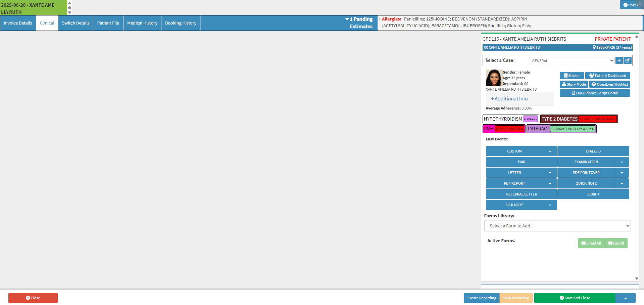Launch Story Mode
Image resolution: width=644 pixels, height=305 pixels.
coord(574,84)
